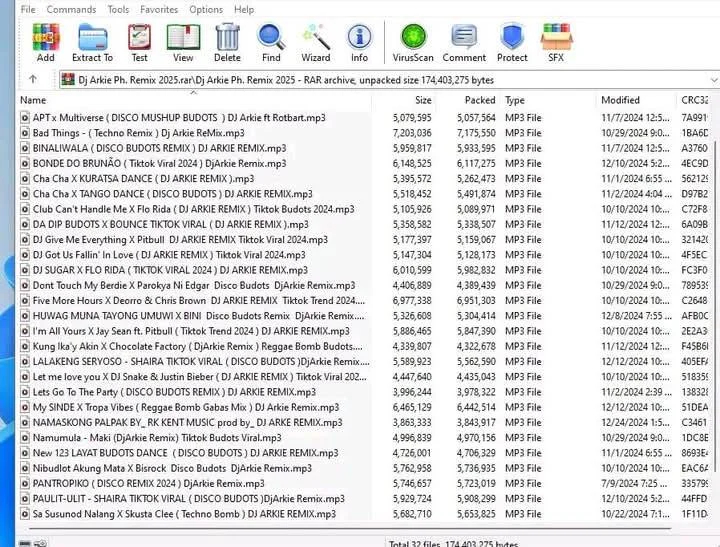720x547 pixels.
Task: Launch the Wizard wand tool
Action: (x=316, y=38)
